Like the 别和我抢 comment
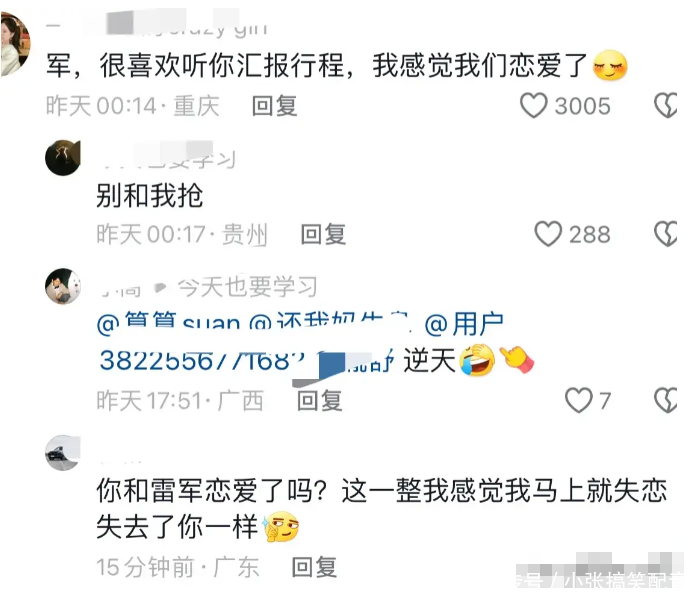The height and width of the screenshot is (597, 695). (548, 234)
